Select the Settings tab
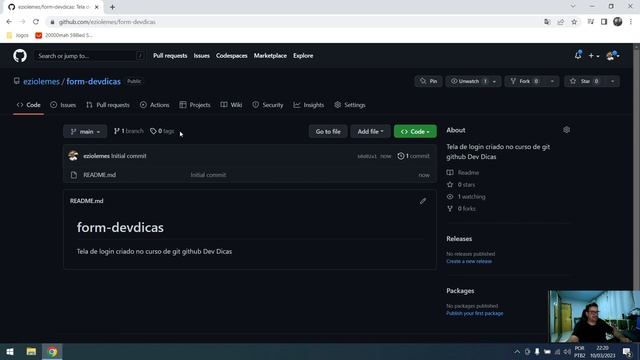Screen dimensions: 640x360 point(350,105)
